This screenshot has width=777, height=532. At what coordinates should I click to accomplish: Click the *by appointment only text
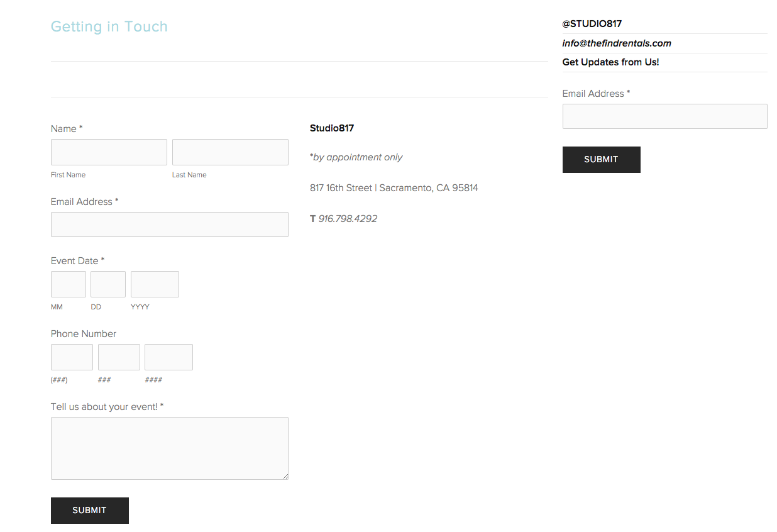356,157
